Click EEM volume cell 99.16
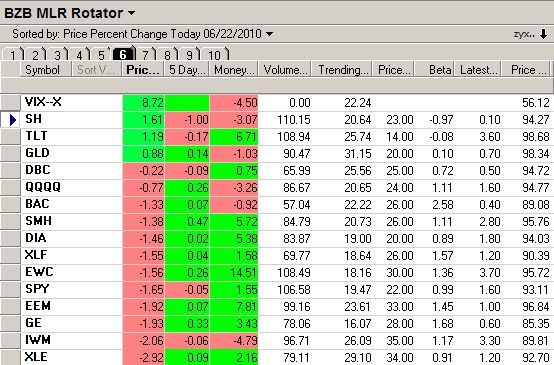This screenshot has height=365, width=554. tap(285, 306)
